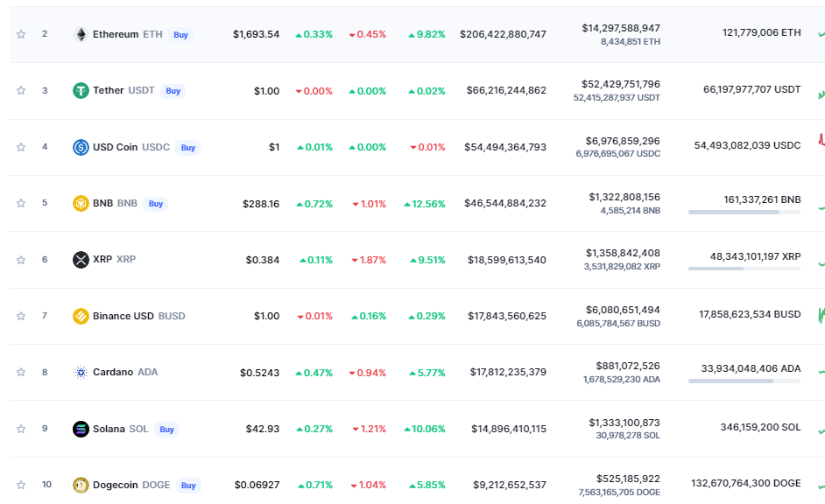
Task: Click Buy button next to Solana
Action: coord(166,430)
